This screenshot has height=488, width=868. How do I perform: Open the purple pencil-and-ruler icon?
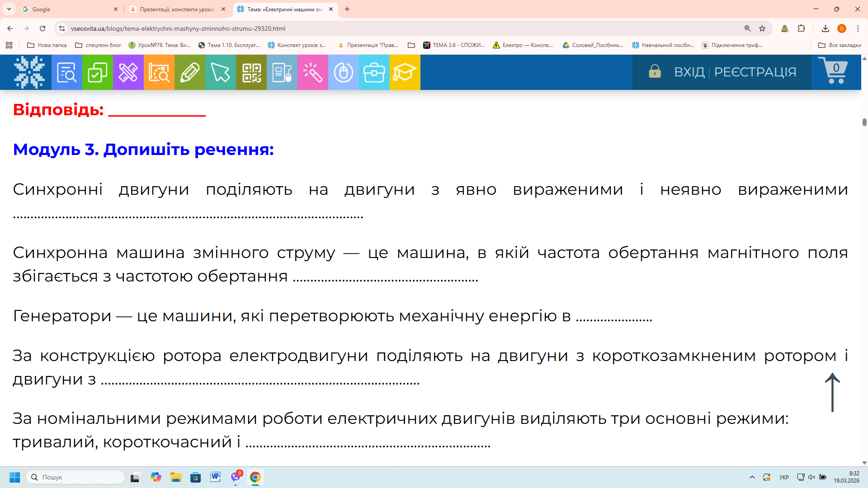point(128,72)
